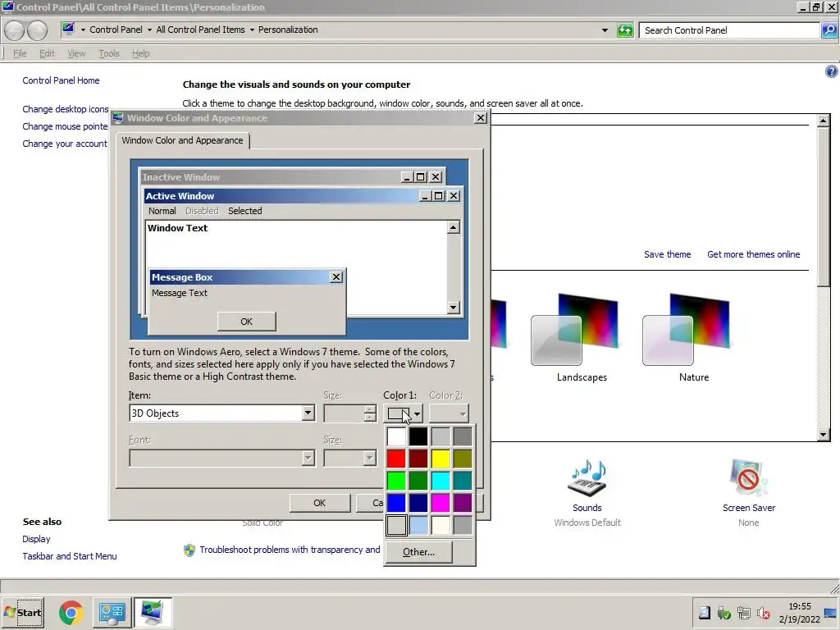Screen dimensions: 840x630
Task: Click Other... to pick custom color
Action: (x=418, y=552)
